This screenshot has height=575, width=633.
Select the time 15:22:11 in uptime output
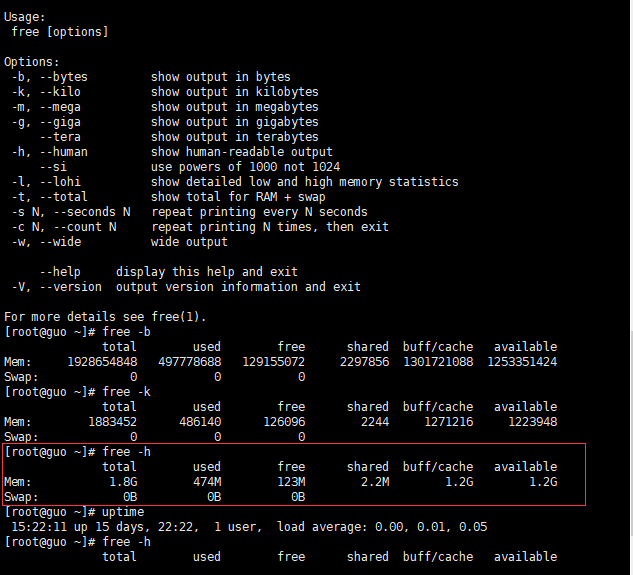[39, 527]
